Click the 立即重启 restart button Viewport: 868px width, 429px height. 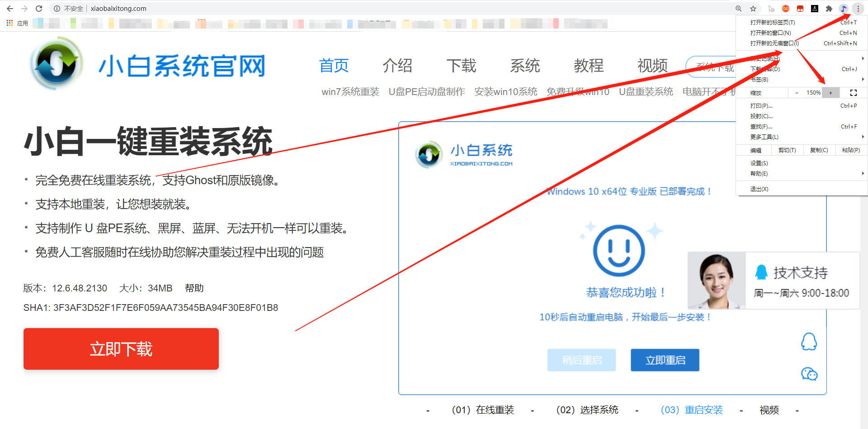click(x=665, y=360)
